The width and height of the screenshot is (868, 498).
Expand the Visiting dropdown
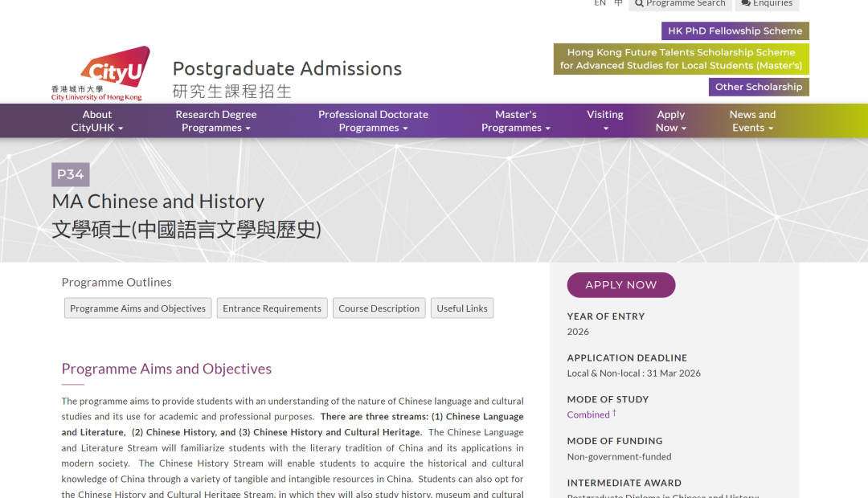(x=604, y=120)
